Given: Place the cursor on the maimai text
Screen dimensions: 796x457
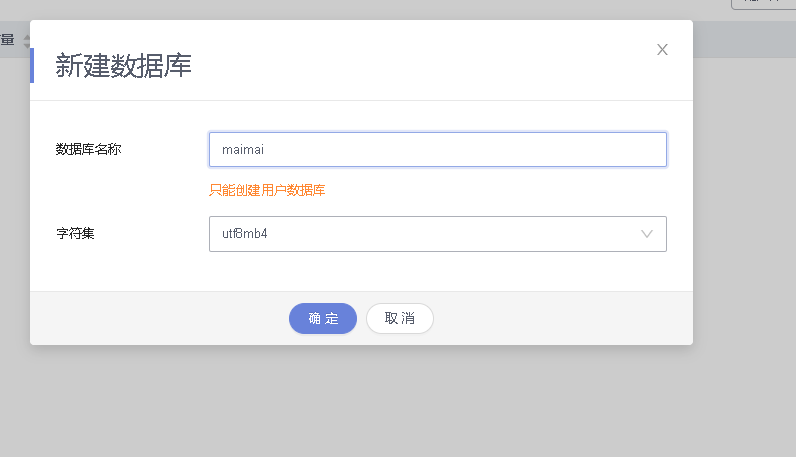Looking at the screenshot, I should point(242,150).
